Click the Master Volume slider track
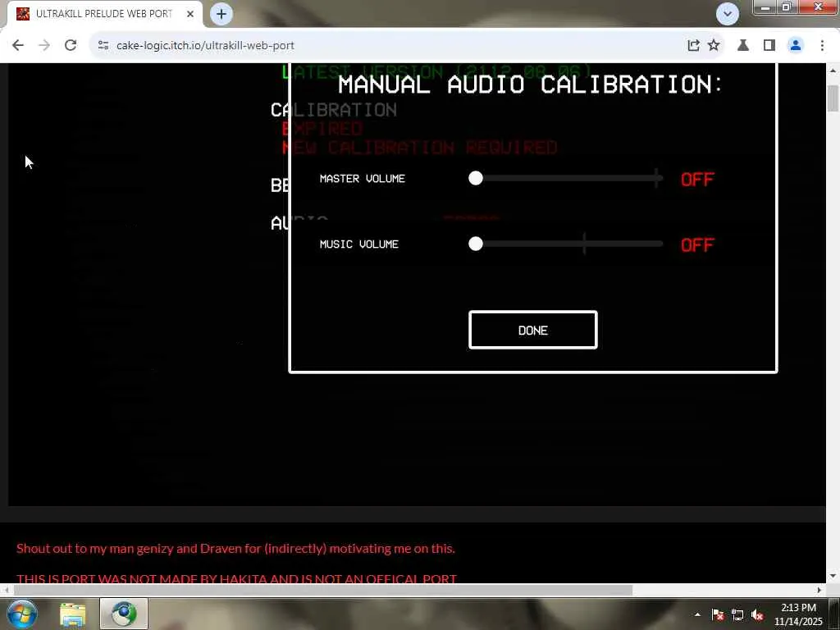840x630 pixels. coord(569,178)
